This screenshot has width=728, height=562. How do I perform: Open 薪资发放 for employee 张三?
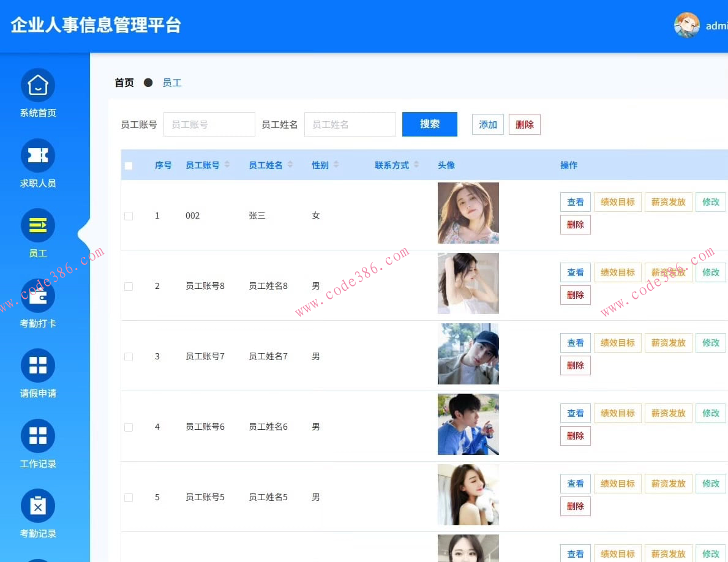[668, 201]
